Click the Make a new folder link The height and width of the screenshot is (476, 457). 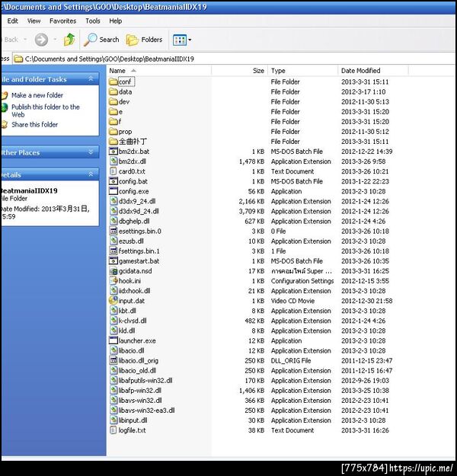coord(37,95)
